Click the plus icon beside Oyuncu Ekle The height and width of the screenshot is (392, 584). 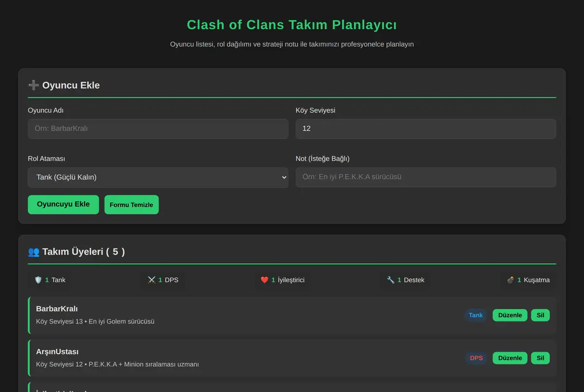[x=34, y=85]
